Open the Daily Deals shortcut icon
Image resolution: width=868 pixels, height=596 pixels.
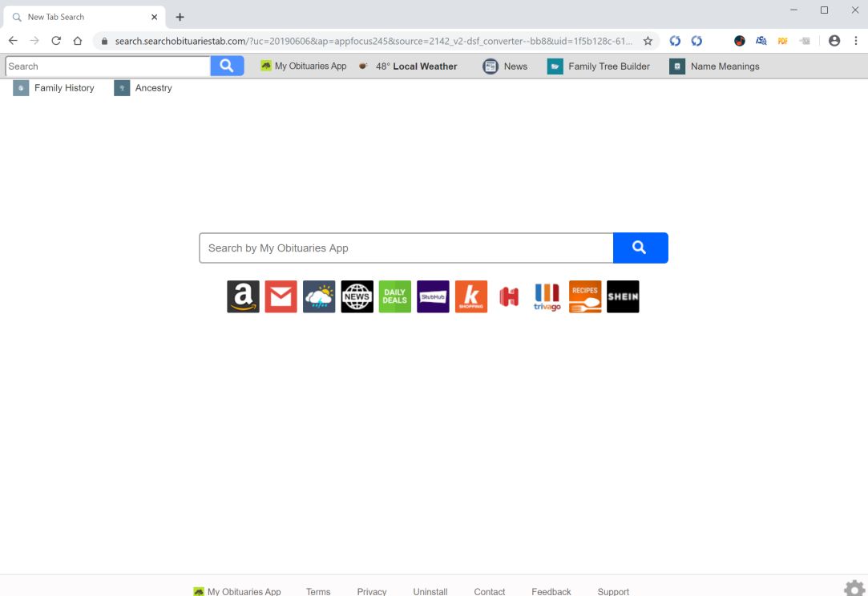click(394, 296)
